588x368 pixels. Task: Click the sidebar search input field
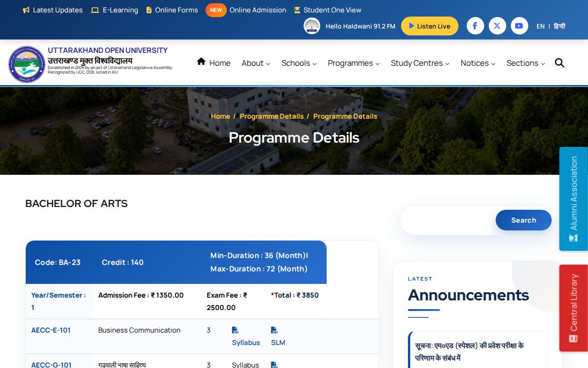[x=448, y=220]
